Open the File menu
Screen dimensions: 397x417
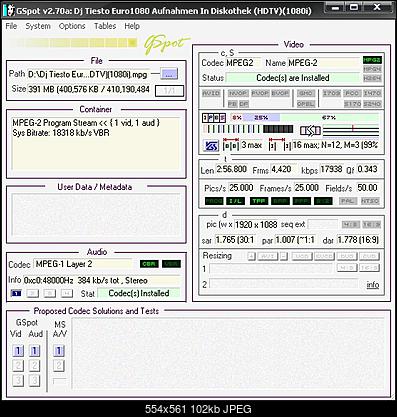(11, 26)
